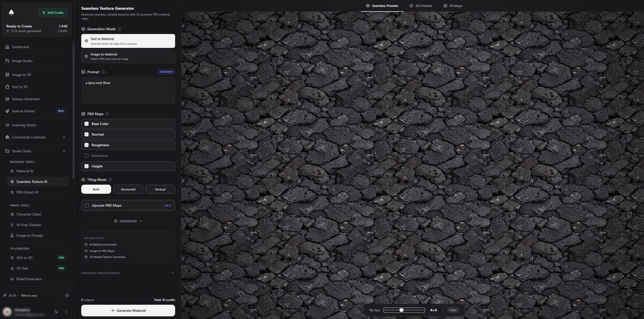This screenshot has height=319, width=644.
Task: Click the app logo icon at top of the sidebar
Action: [x=12, y=12]
